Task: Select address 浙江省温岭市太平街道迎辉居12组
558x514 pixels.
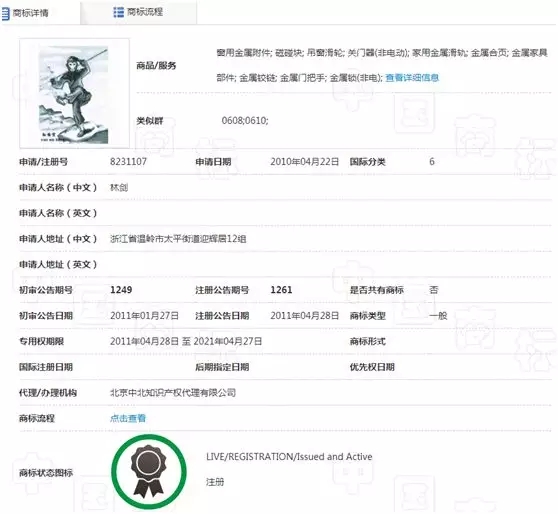Action: tap(178, 239)
